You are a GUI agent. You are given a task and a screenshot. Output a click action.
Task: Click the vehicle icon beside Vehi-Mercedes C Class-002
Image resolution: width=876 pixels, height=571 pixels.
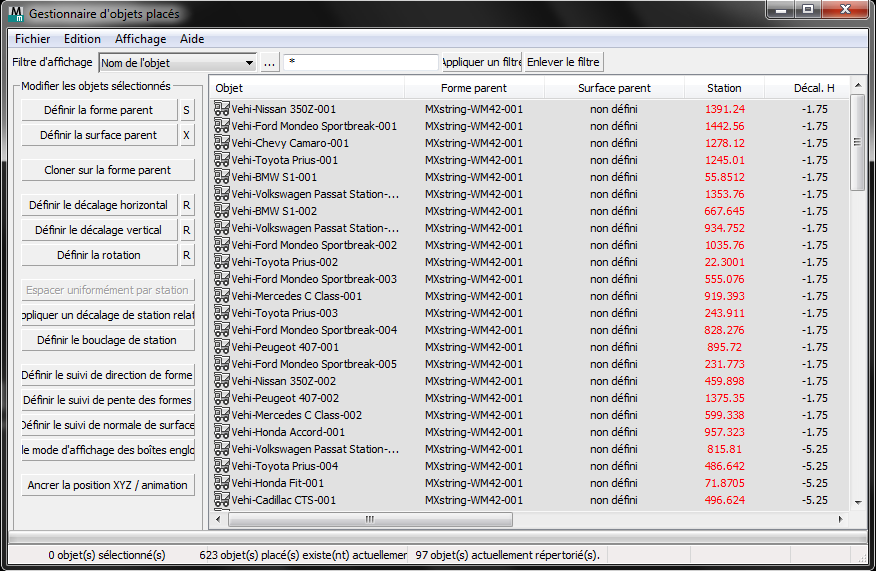[x=222, y=415]
